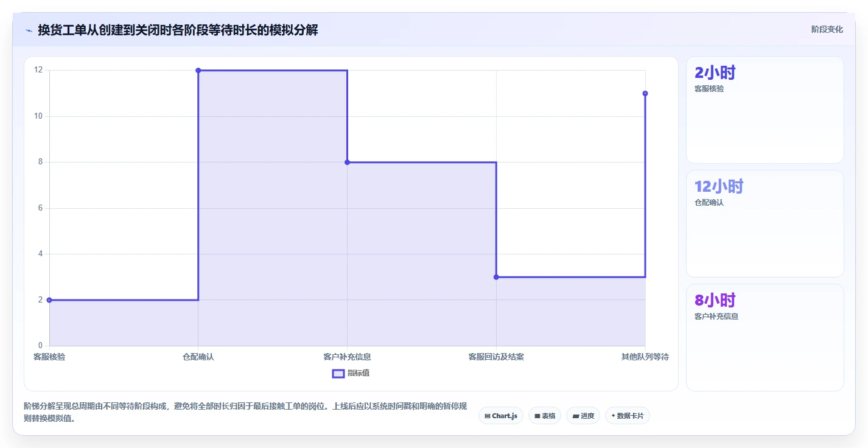Click the 仓配确认 data point at value 12
This screenshot has height=448, width=868.
click(198, 71)
